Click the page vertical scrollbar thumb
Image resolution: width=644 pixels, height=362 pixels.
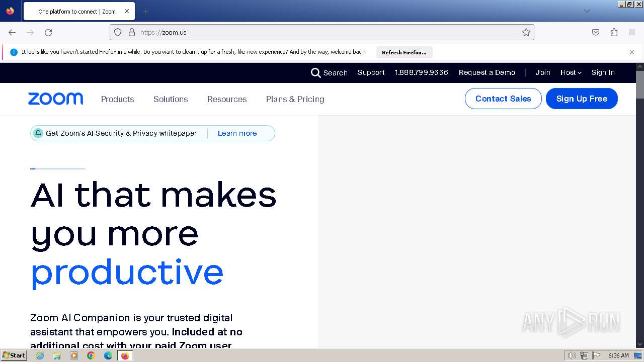[x=640, y=85]
